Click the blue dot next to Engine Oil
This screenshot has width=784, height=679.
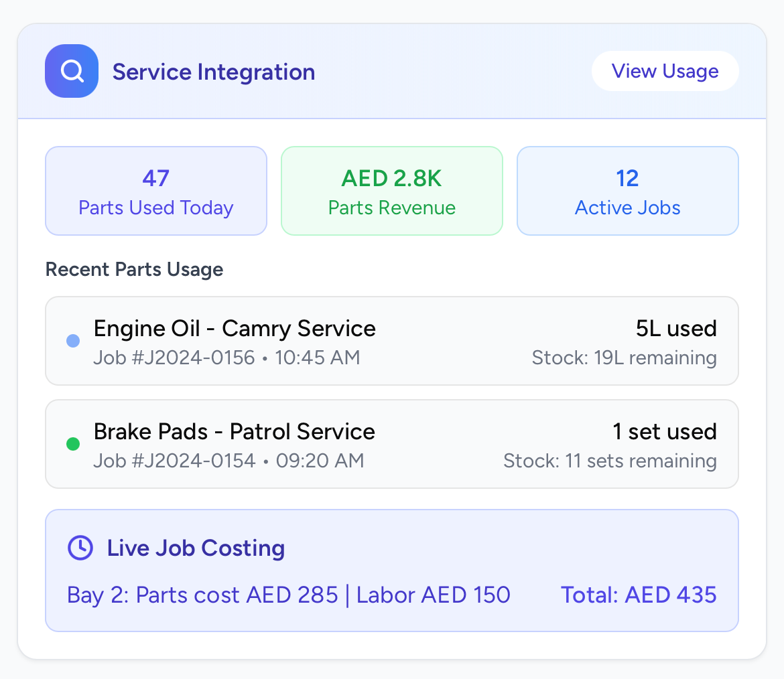click(x=74, y=342)
